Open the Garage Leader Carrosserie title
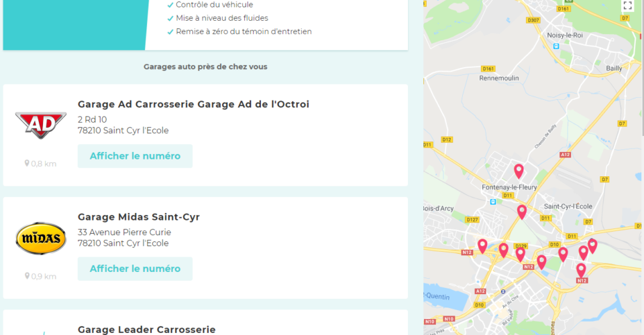The width and height of the screenshot is (644, 335). (147, 330)
